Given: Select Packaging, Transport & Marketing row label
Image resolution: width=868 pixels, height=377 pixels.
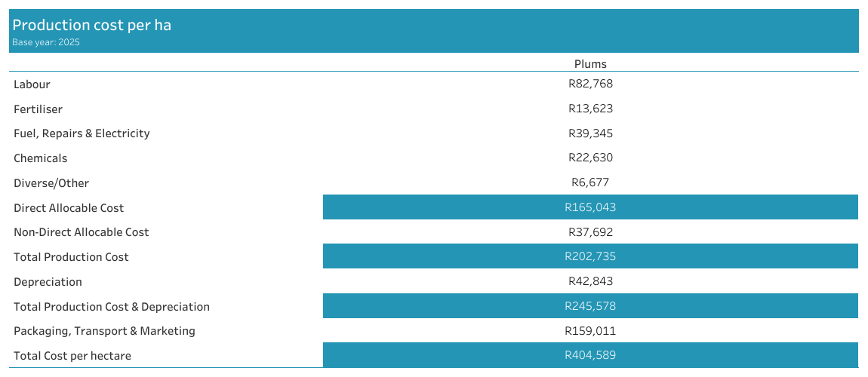Looking at the screenshot, I should [x=104, y=331].
